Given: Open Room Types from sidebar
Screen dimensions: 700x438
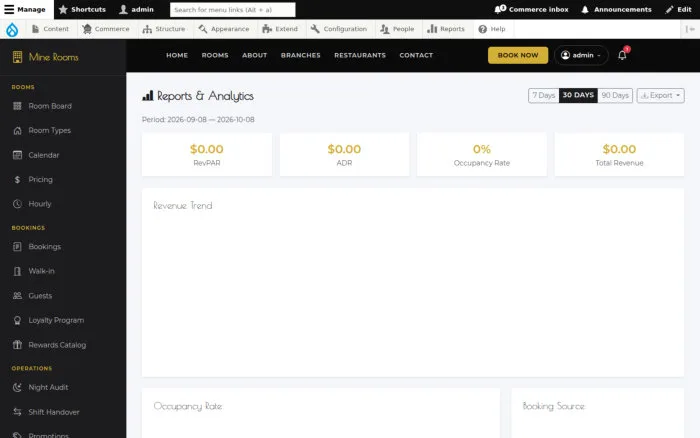Looking at the screenshot, I should coord(63,131).
